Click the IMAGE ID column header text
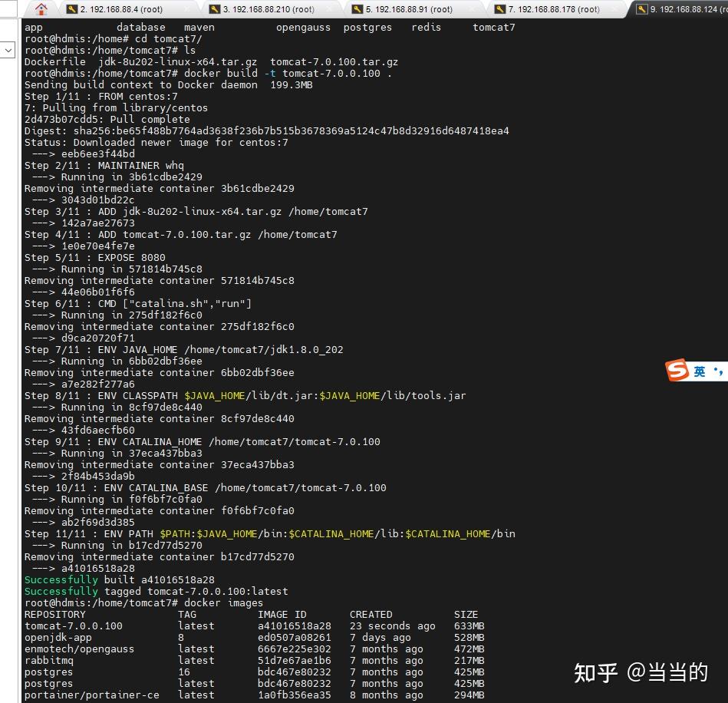The width and height of the screenshot is (728, 703). tap(281, 614)
